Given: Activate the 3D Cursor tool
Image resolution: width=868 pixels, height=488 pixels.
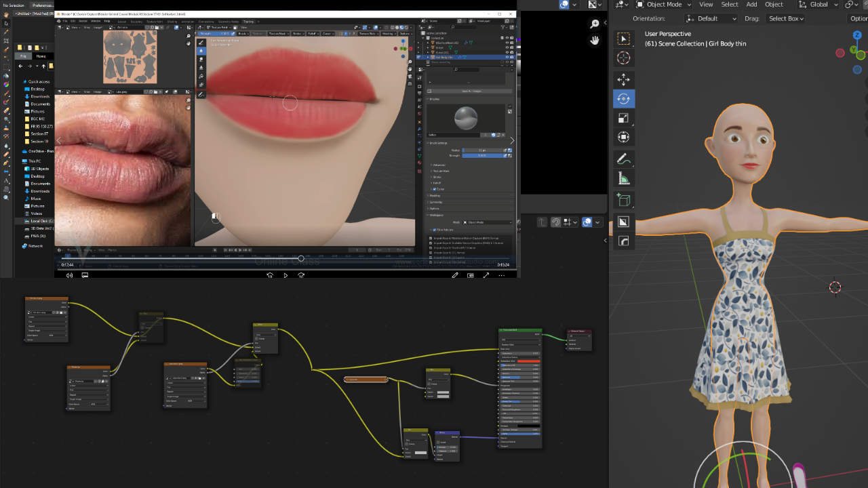Looking at the screenshot, I should 624,59.
